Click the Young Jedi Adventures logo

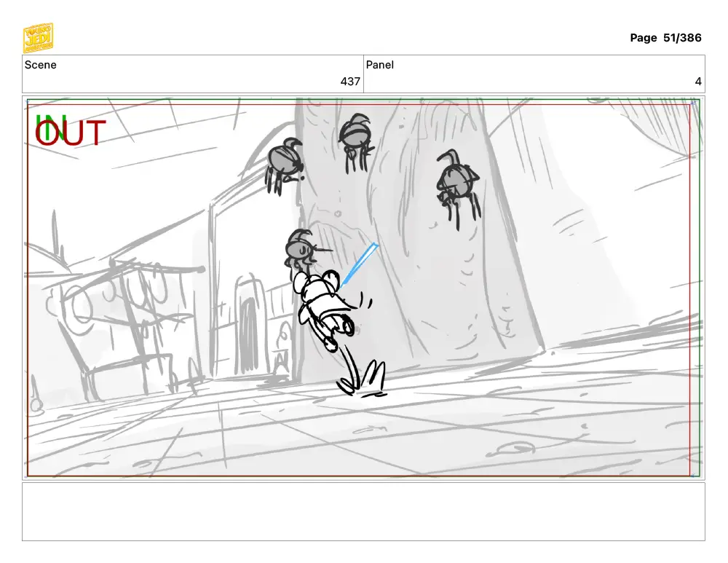coord(38,38)
